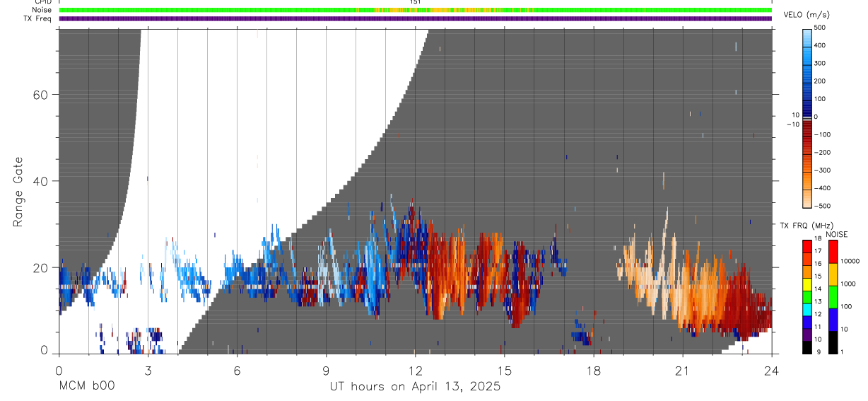Viewport: 868px width, 401px height.
Task: Select the yellow 14–15 MHz frequency swatch
Action: click(807, 284)
